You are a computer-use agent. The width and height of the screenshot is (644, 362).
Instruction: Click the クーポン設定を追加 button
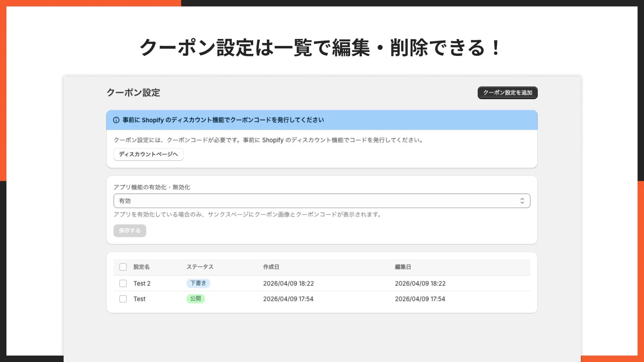coord(508,93)
